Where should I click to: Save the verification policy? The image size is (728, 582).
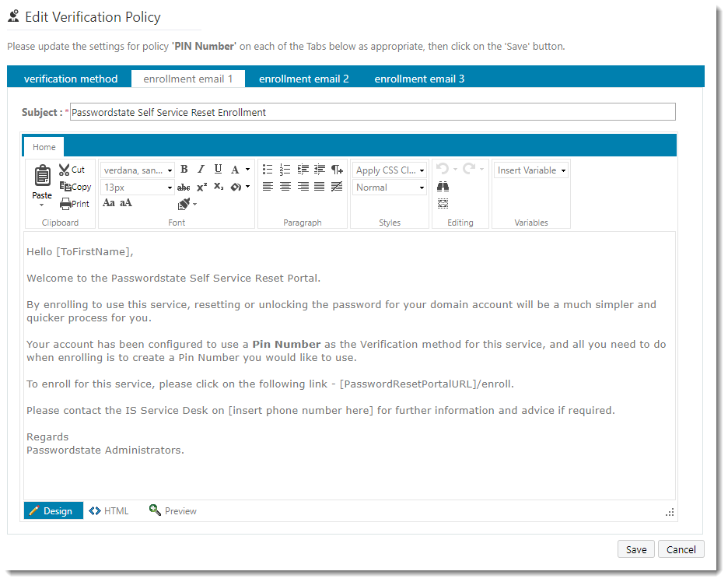coord(636,549)
